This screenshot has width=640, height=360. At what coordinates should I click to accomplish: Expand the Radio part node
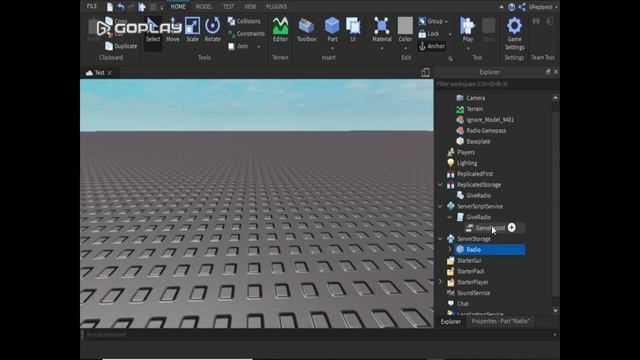coord(449,249)
